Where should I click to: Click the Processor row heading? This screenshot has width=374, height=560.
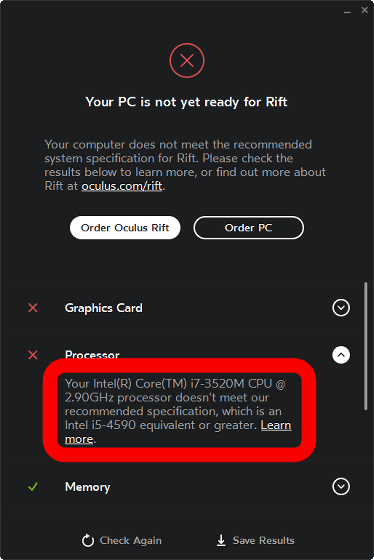[92, 354]
